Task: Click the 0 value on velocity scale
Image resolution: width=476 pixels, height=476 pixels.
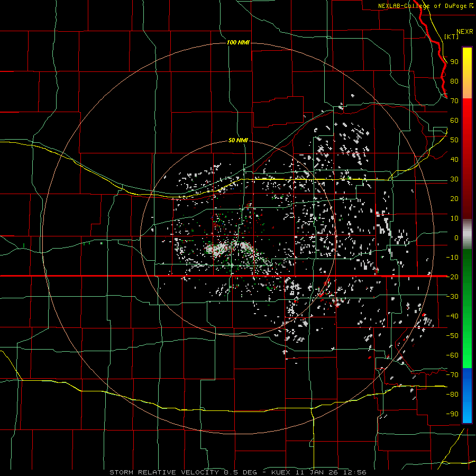Action: [x=456, y=238]
